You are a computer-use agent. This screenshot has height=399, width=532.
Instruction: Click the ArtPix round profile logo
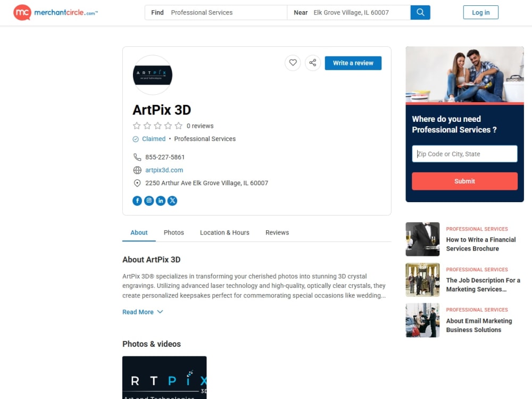153,75
